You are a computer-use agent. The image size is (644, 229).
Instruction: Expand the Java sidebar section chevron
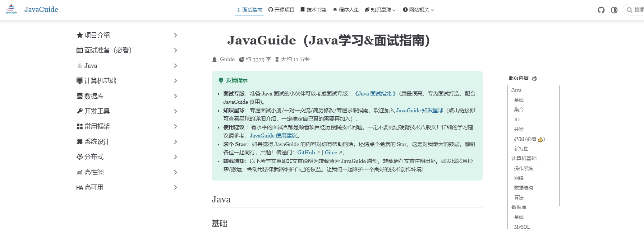click(x=175, y=66)
